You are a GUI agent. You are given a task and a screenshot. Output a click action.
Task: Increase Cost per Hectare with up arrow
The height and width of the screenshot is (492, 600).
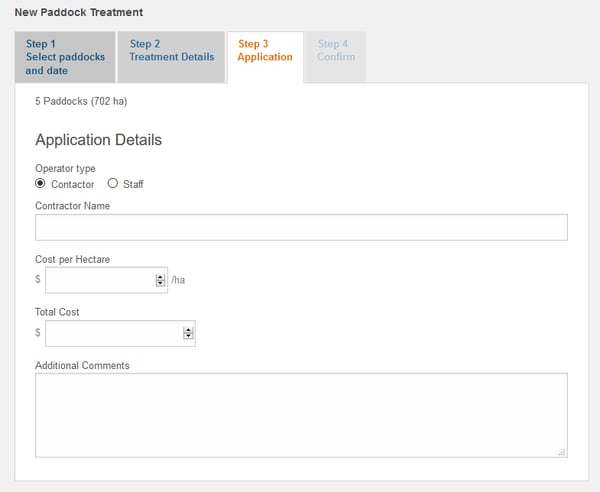click(160, 277)
